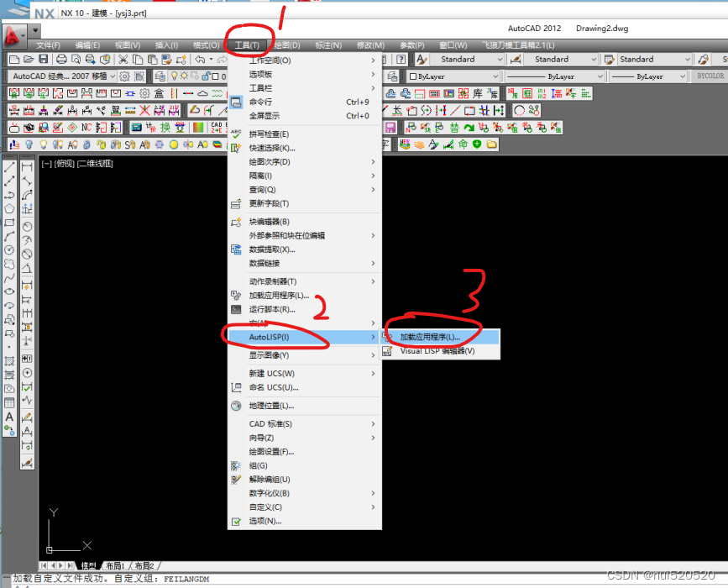Screen dimensions: 728x588
Task: Open workspace settings gear icon
Action: [124, 76]
